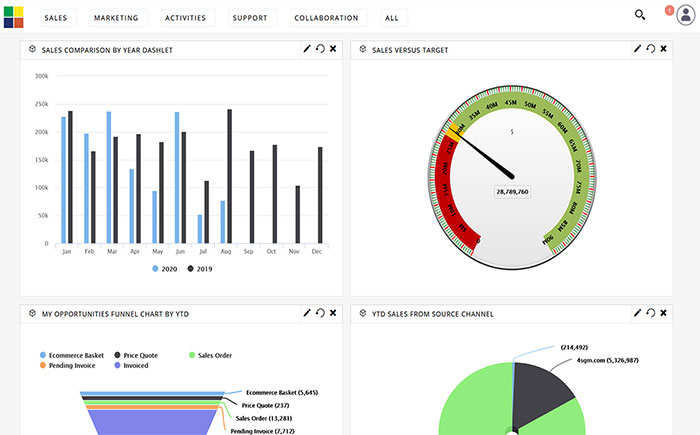This screenshot has height=435, width=700.
Task: Select the July 2020 blue bar
Action: pos(200,229)
